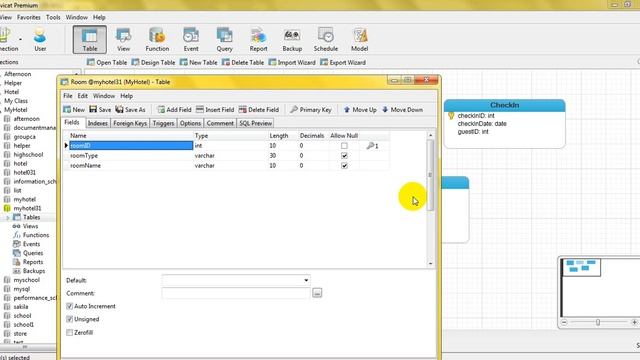Viewport: 640px width, 360px height.
Task: Click Save As in the designer toolbar
Action: [130, 109]
